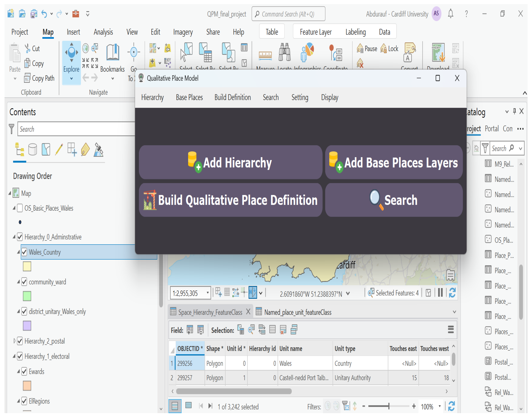Collapse the Hierarchy_1_electoral group

14,356
